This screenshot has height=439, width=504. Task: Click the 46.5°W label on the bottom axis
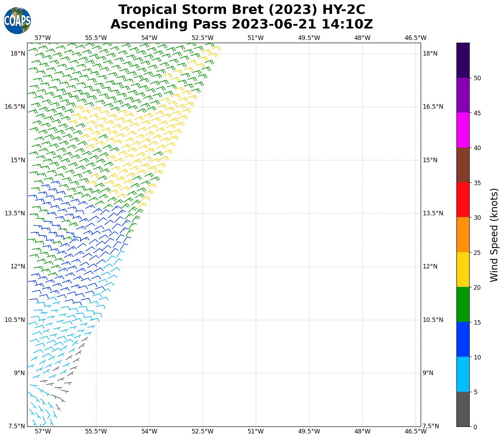click(415, 431)
